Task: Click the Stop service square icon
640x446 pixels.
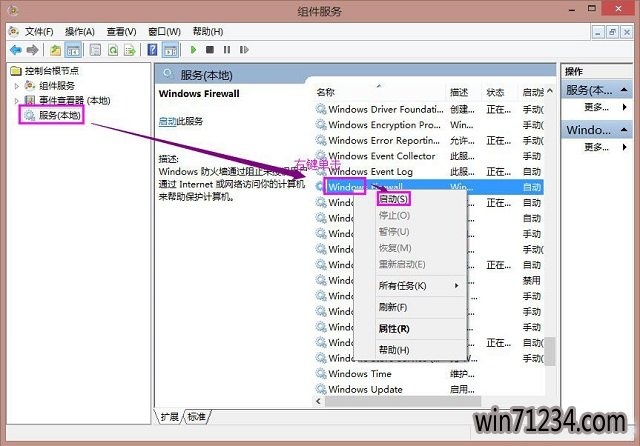Action: pyautogui.click(x=210, y=50)
